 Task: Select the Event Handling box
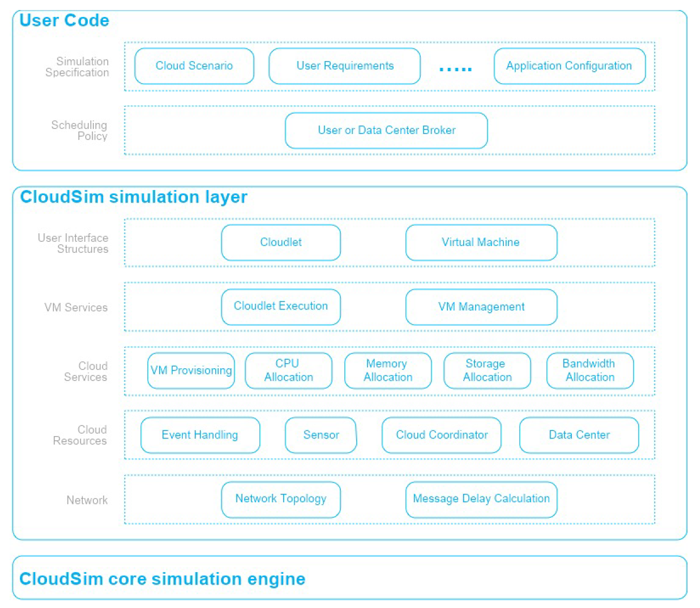200,435
